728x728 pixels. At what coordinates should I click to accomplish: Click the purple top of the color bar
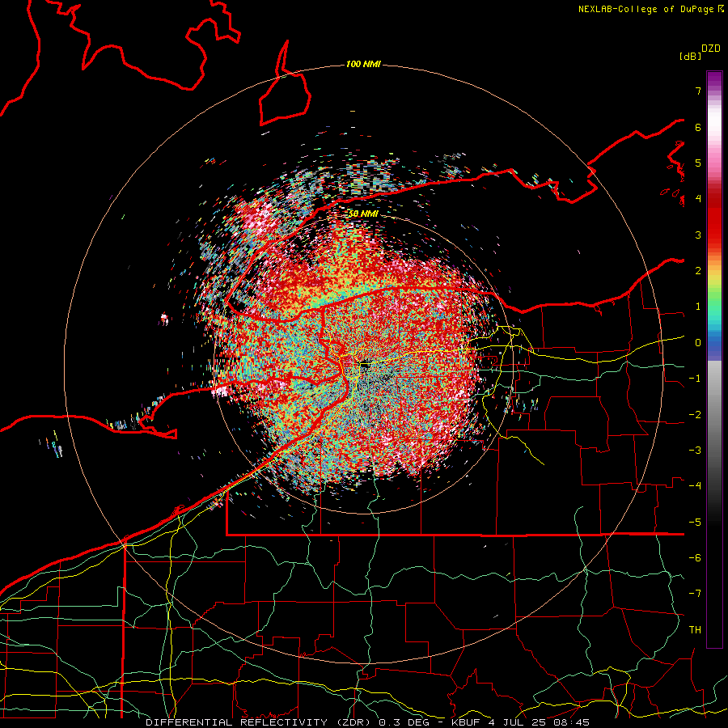tap(714, 79)
